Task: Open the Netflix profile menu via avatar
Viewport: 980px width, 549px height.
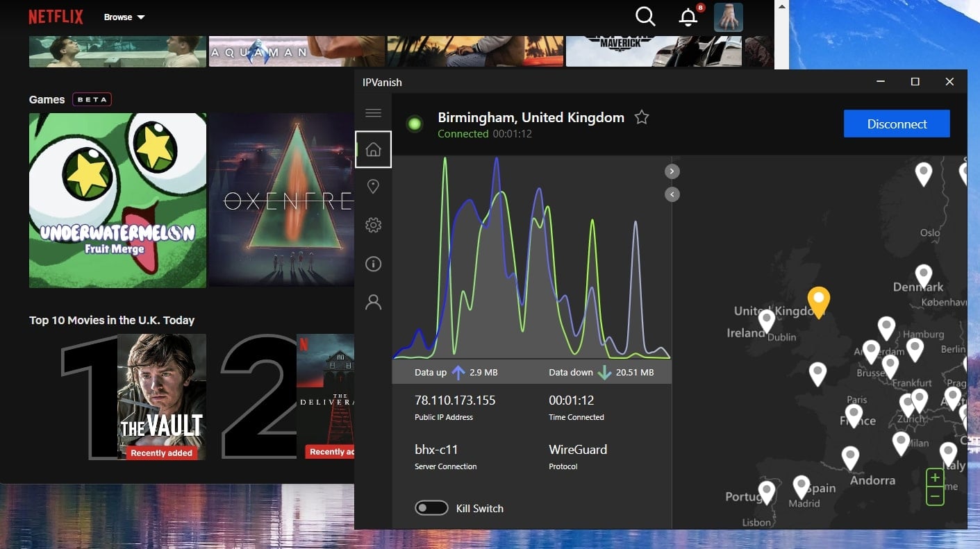Action: tap(729, 17)
